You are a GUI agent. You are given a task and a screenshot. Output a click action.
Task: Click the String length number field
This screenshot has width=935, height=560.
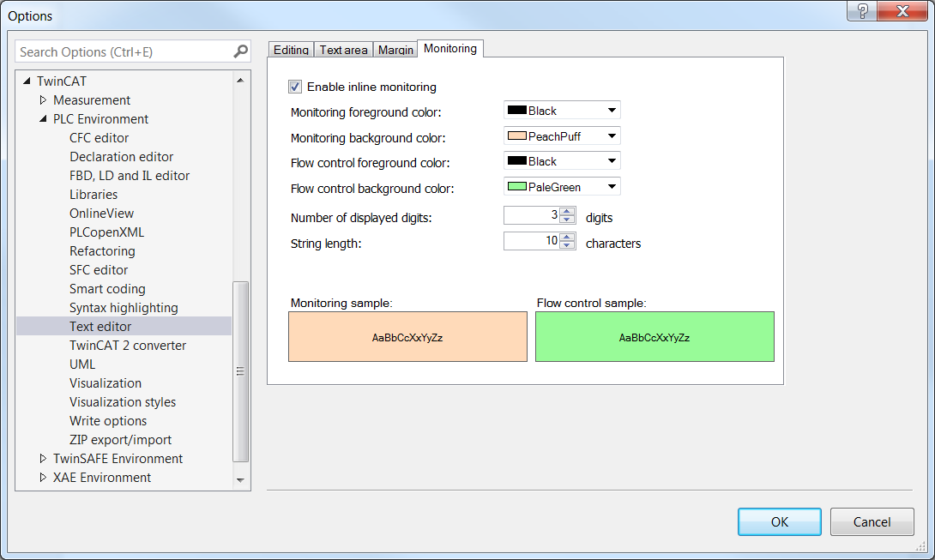[x=532, y=241]
